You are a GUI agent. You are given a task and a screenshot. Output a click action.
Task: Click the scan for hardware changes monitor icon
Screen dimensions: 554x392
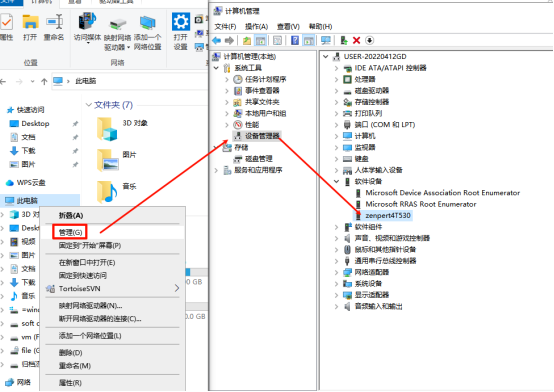coord(325,40)
